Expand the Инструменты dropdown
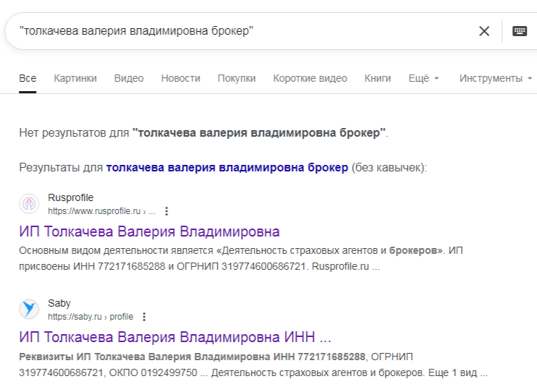The height and width of the screenshot is (392, 537). coord(496,78)
